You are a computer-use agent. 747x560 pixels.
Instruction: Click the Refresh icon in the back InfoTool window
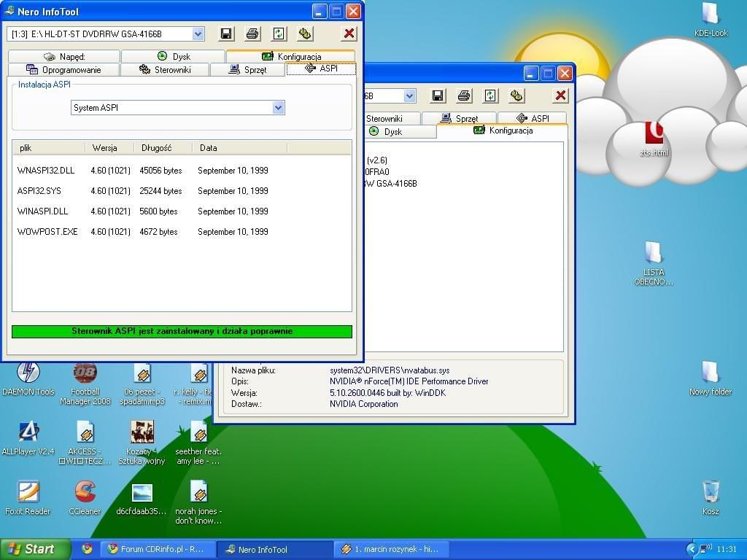point(490,96)
